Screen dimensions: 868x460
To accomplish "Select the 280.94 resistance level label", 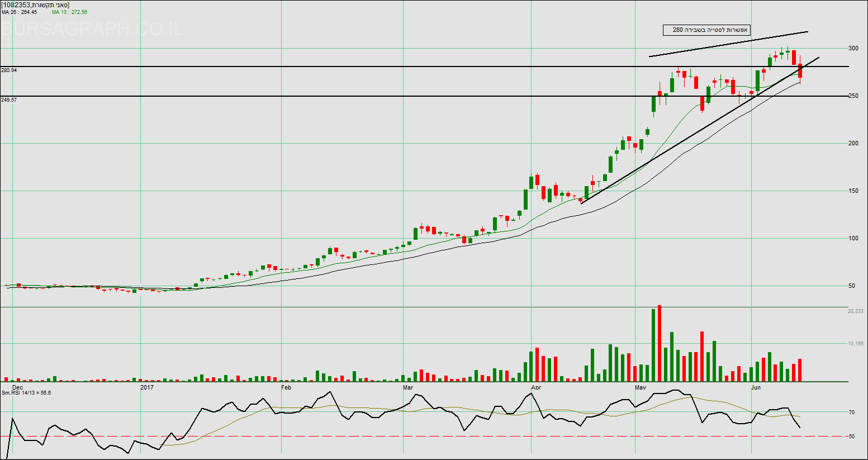I will click(x=9, y=70).
